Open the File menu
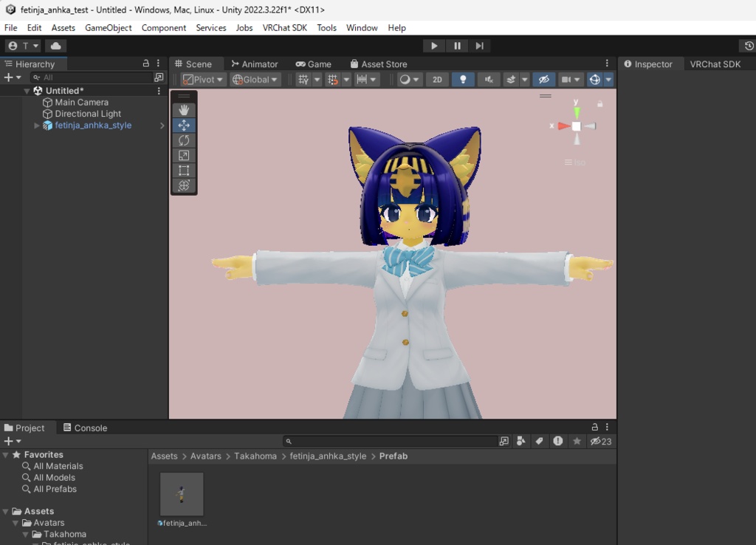This screenshot has width=756, height=545. point(10,28)
